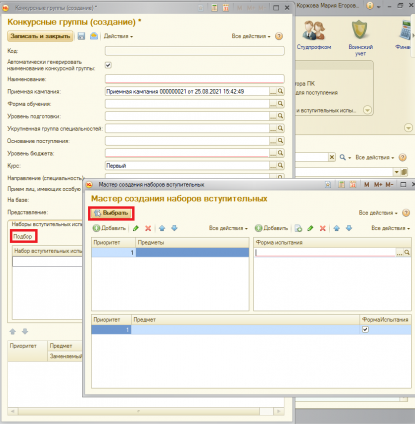The image size is (415, 424).
Task: Move set down arrow below Наборы list
Action: (x=25, y=331)
